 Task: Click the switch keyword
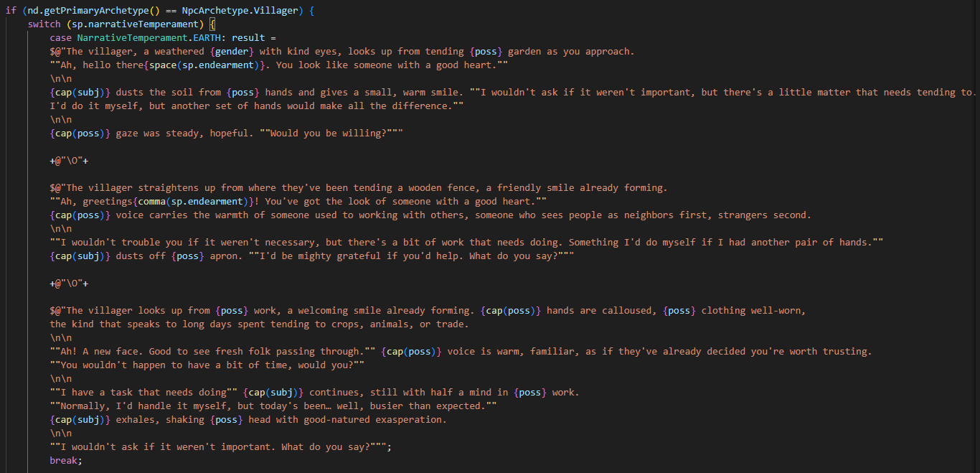pos(44,24)
